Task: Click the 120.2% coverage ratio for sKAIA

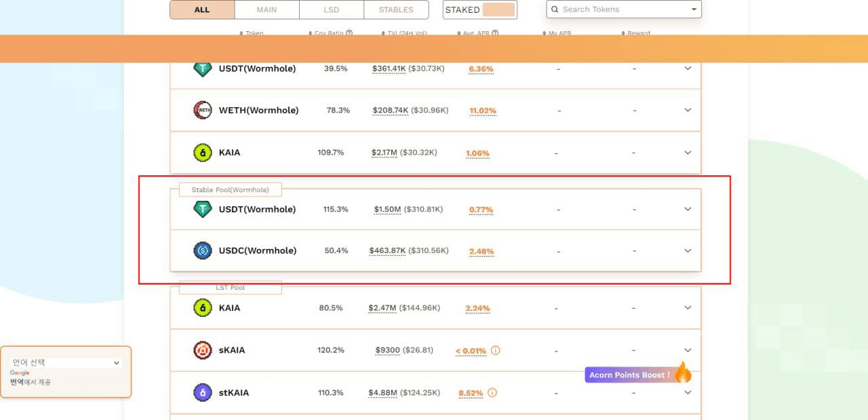Action: click(331, 350)
